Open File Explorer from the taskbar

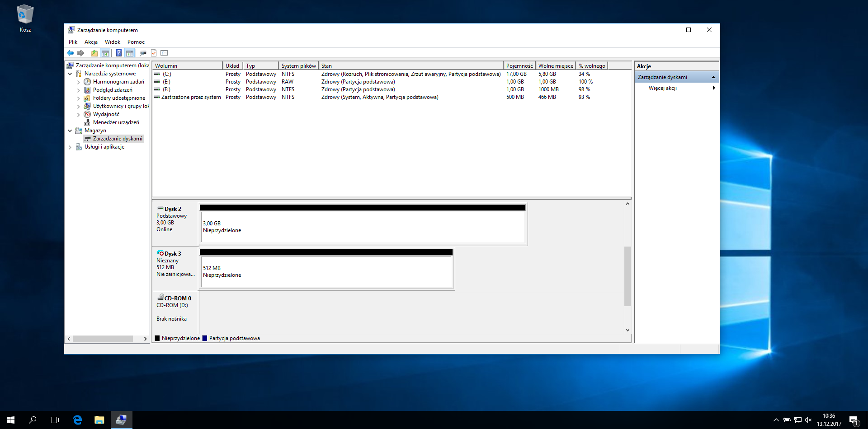[99, 420]
